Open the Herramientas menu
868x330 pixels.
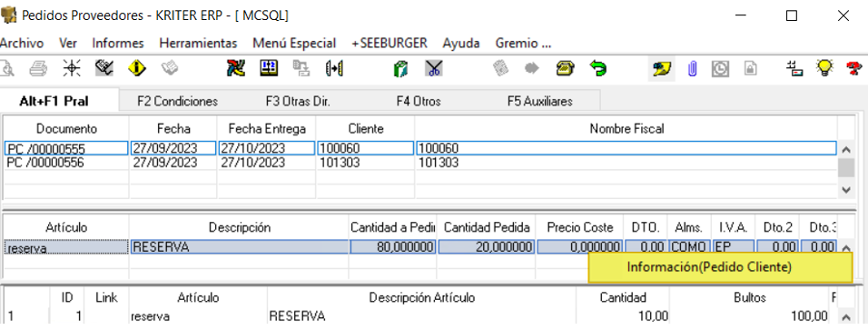tap(198, 44)
